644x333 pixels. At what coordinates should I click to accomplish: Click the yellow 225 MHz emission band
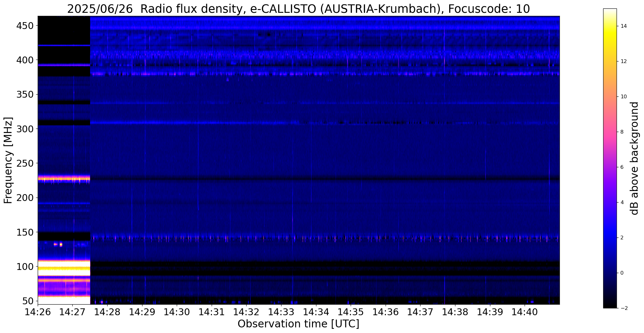click(64, 179)
